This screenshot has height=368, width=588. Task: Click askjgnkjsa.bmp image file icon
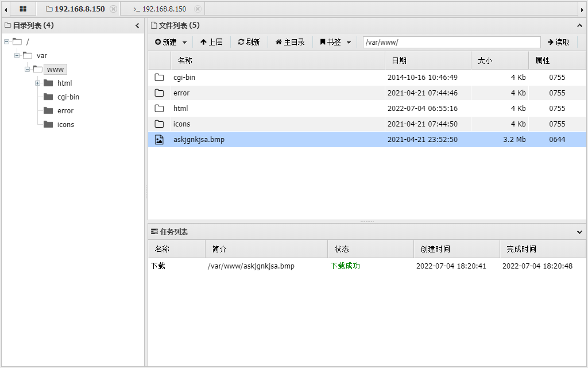[160, 140]
